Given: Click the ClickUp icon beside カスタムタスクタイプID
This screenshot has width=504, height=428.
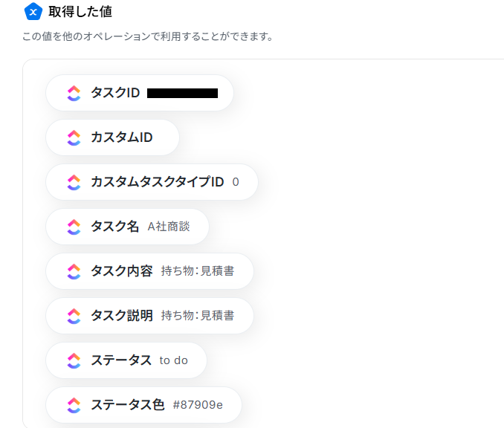Looking at the screenshot, I should point(74,182).
